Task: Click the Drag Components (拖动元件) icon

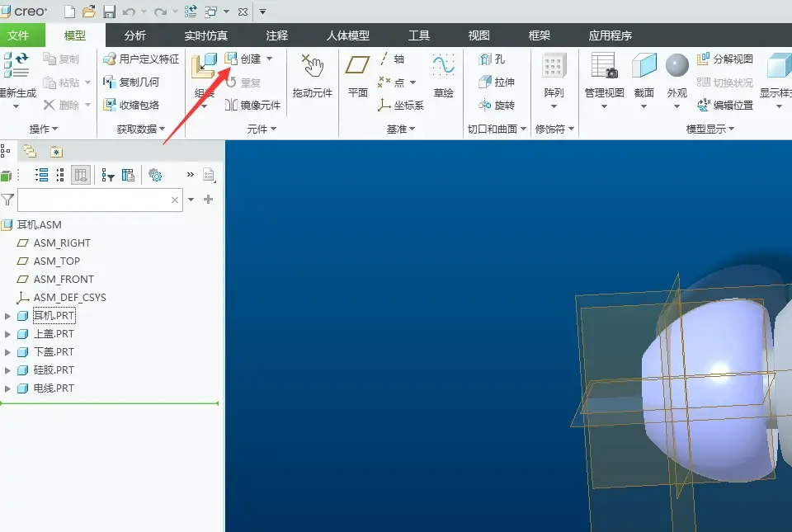Action: click(312, 66)
